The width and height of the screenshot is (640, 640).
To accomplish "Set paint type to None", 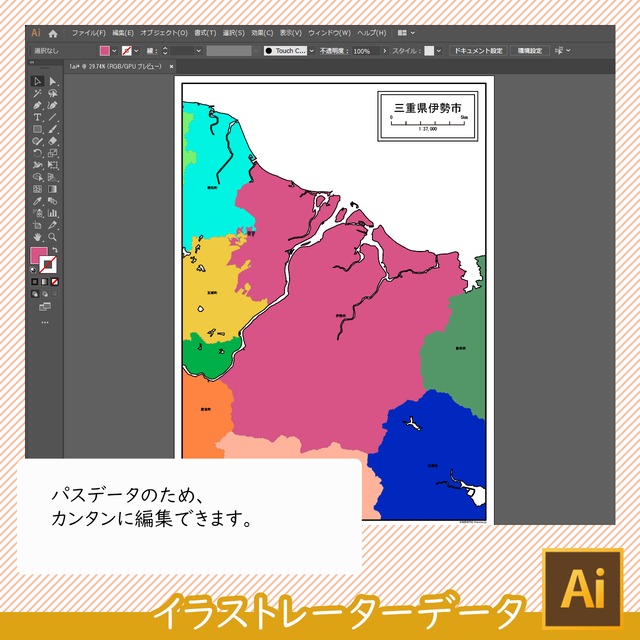I will (x=55, y=282).
